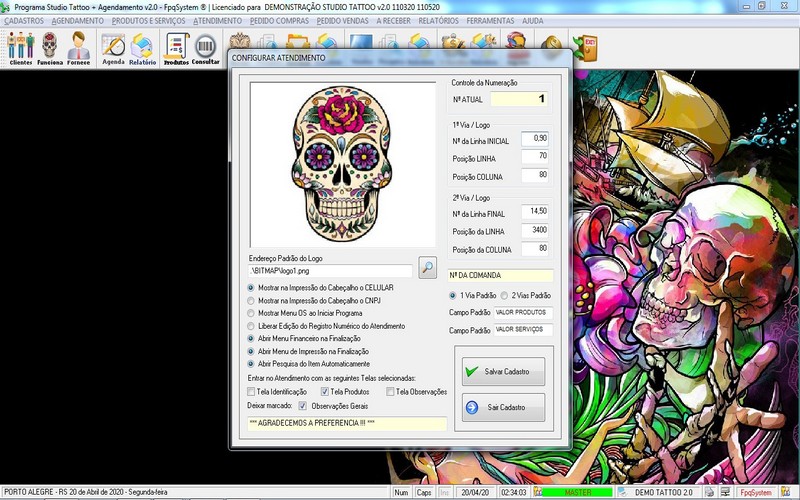Image resolution: width=800 pixels, height=500 pixels.
Task: Click the Posição LINHA field in 1ª Via
Action: (535, 156)
